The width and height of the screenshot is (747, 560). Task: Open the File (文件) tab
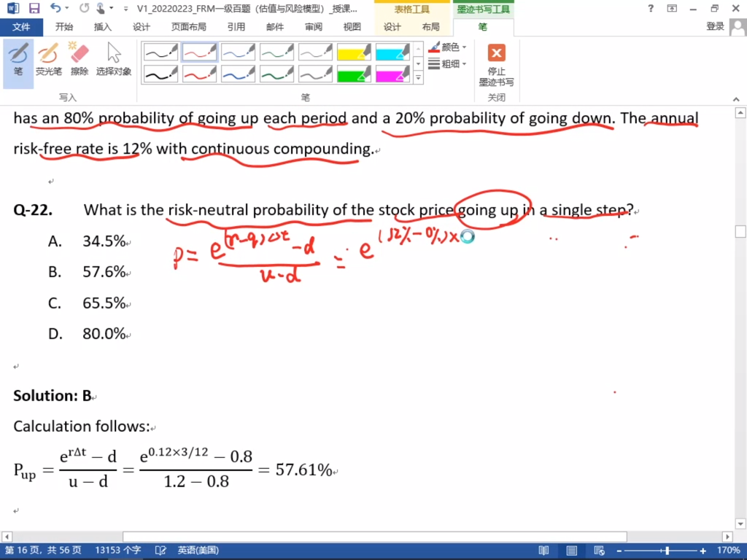point(21,27)
